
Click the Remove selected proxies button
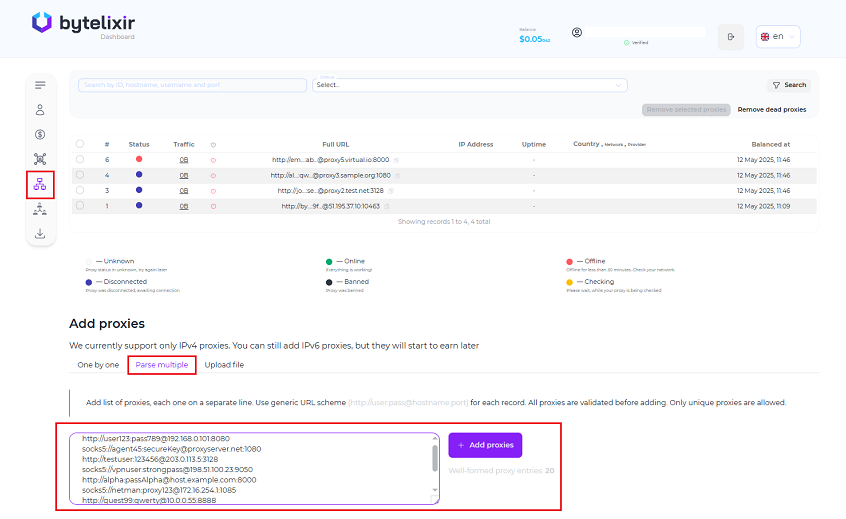pyautogui.click(x=686, y=110)
